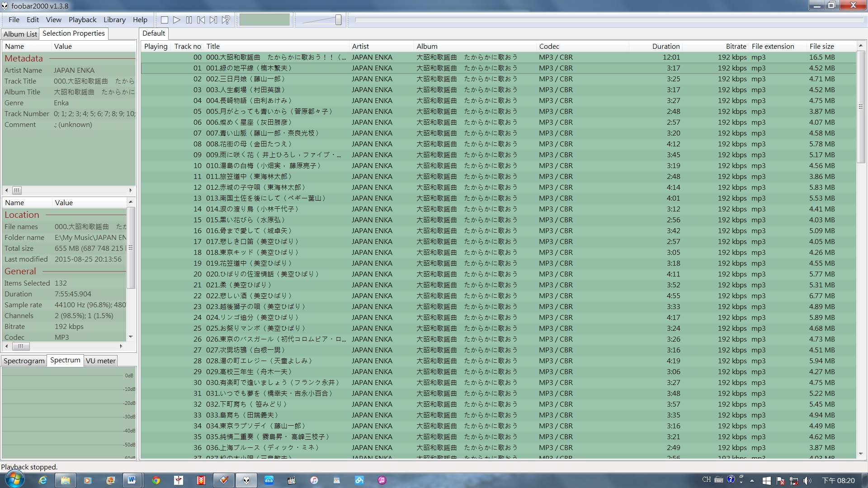Click the previous track button icon
The width and height of the screenshot is (868, 488).
click(x=202, y=20)
